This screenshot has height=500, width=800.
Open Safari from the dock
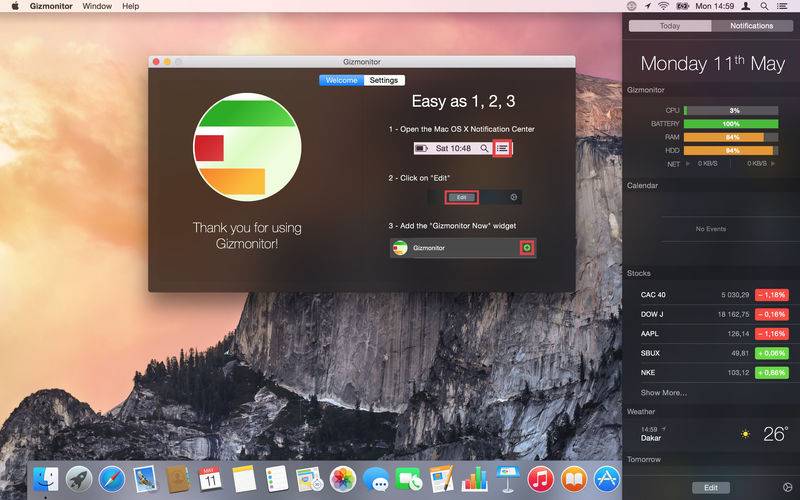coord(112,480)
